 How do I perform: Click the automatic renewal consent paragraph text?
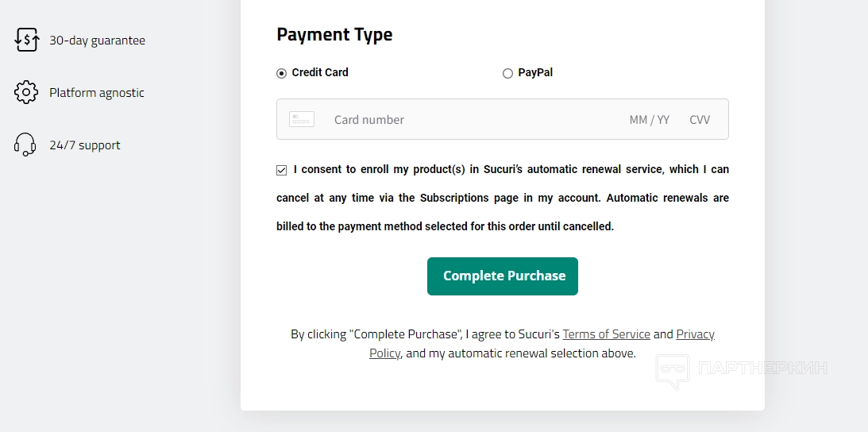(503, 198)
